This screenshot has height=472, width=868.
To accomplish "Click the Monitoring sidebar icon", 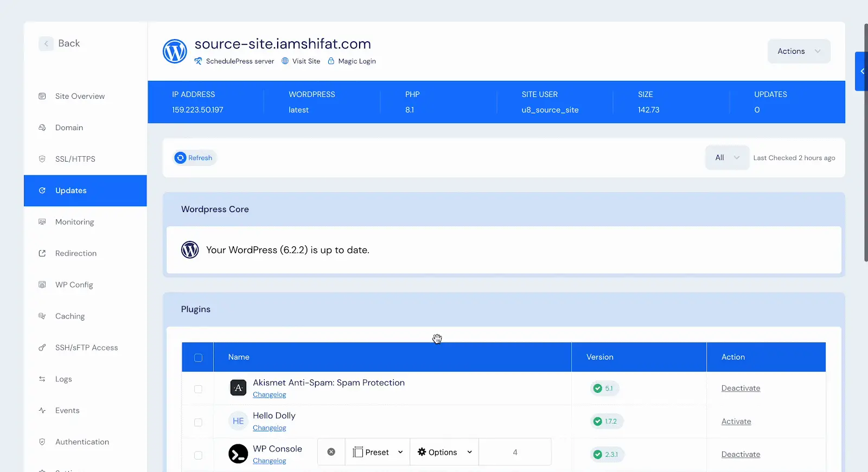I will coord(42,222).
